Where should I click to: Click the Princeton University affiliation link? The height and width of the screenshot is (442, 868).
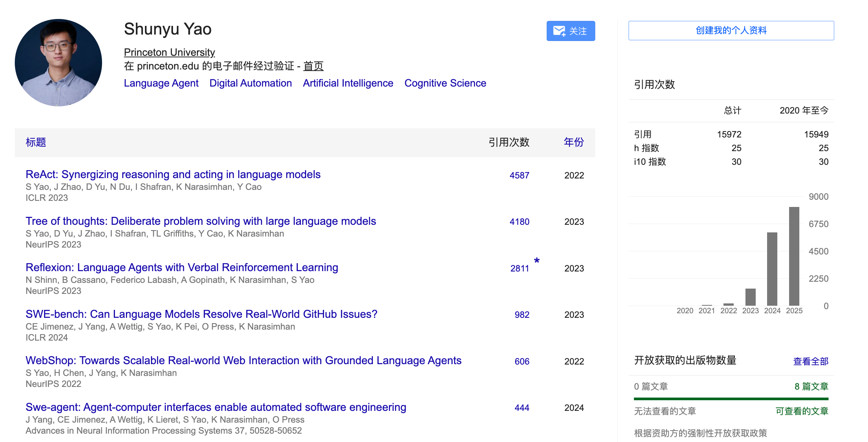169,52
